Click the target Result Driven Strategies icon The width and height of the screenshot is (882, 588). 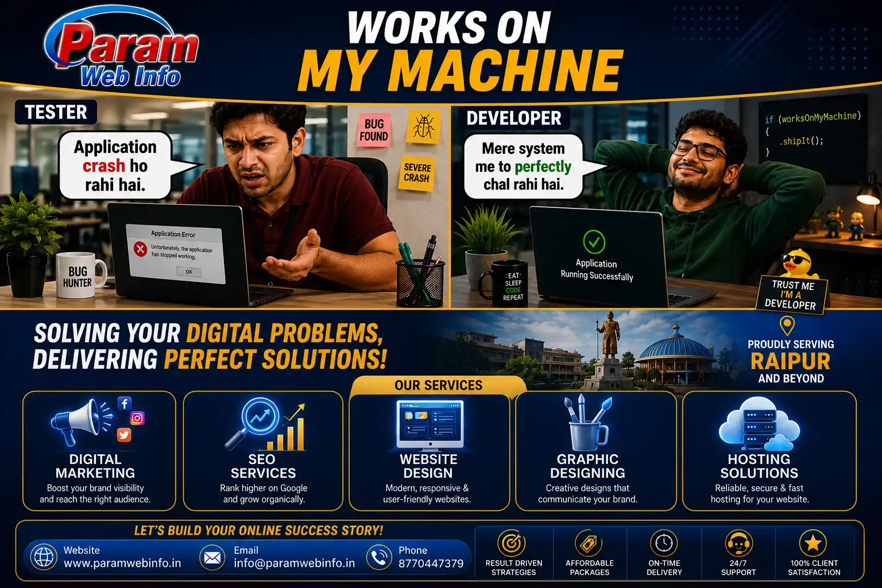coord(512,543)
